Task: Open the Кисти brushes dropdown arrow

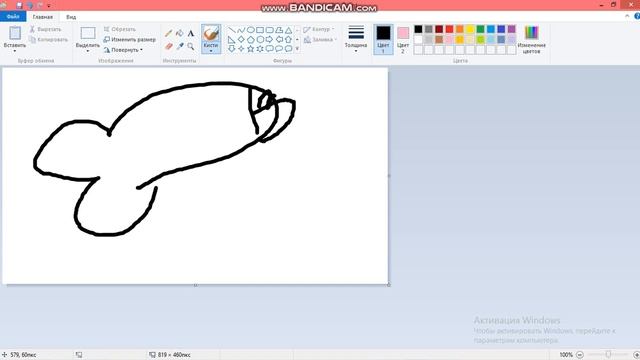Action: pos(211,51)
